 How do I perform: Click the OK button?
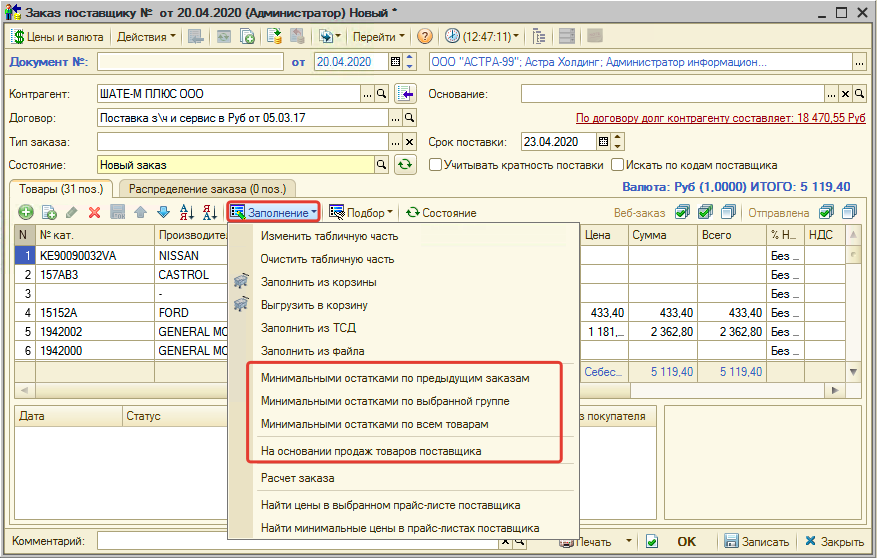(687, 541)
